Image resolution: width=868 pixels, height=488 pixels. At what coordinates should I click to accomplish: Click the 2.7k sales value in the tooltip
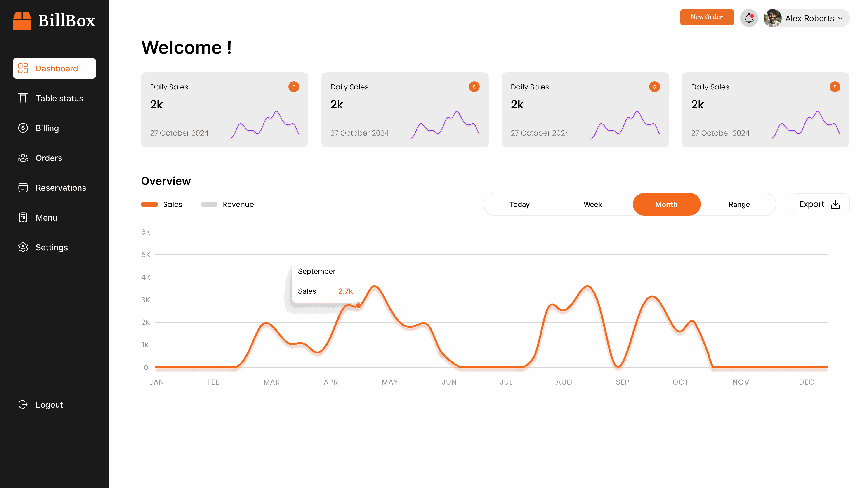(345, 291)
